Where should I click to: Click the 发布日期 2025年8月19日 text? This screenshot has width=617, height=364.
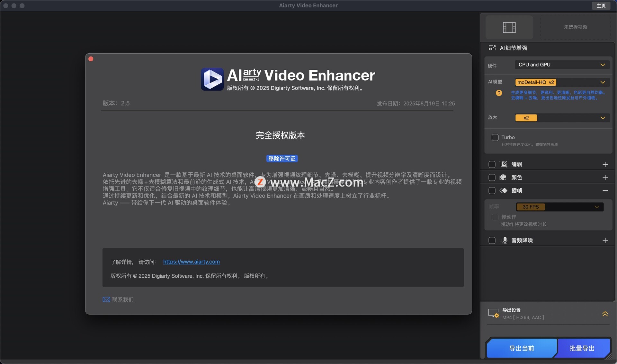click(416, 103)
